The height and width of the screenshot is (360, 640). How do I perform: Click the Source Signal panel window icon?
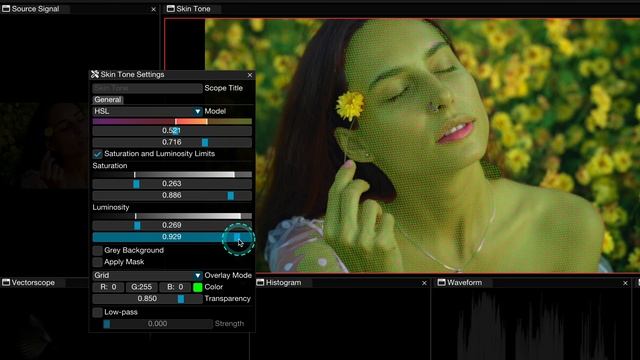6,9
